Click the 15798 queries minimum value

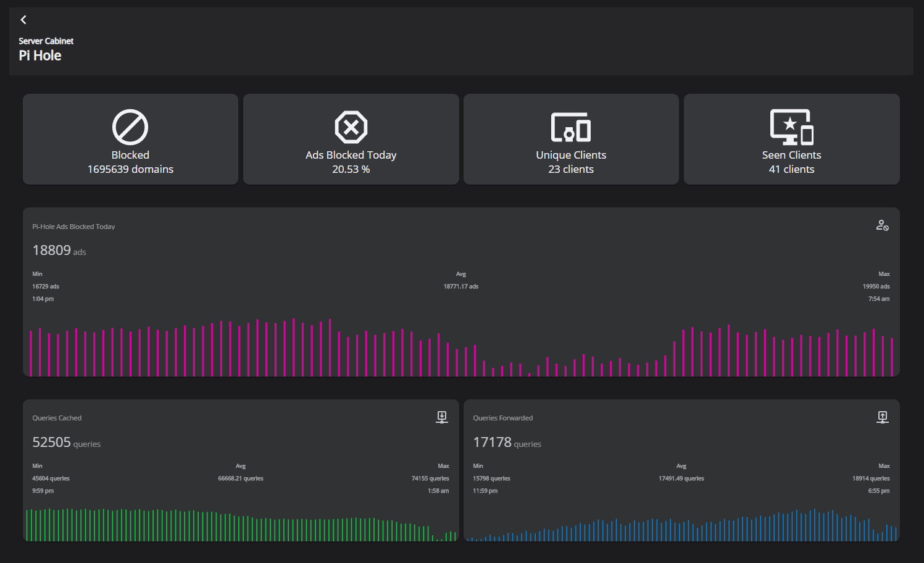click(x=491, y=478)
